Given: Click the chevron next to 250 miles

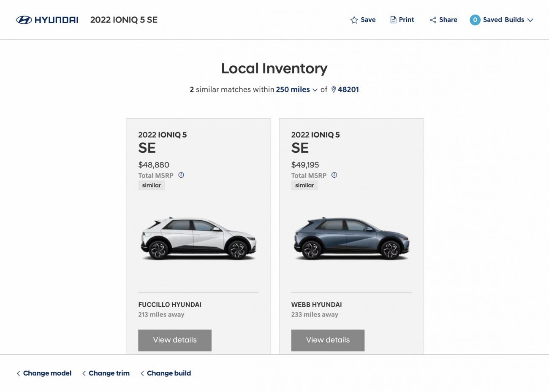Looking at the screenshot, I should tap(315, 90).
